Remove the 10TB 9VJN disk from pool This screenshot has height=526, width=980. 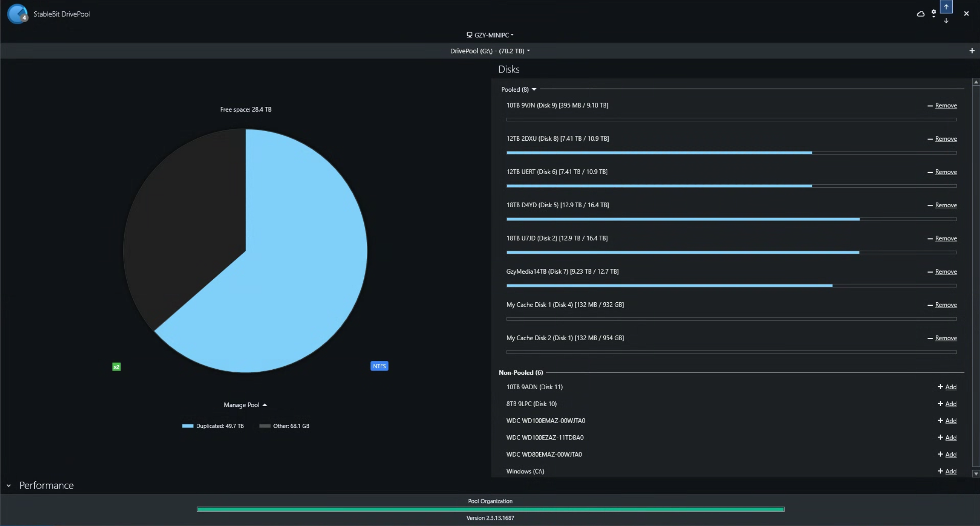(946, 106)
